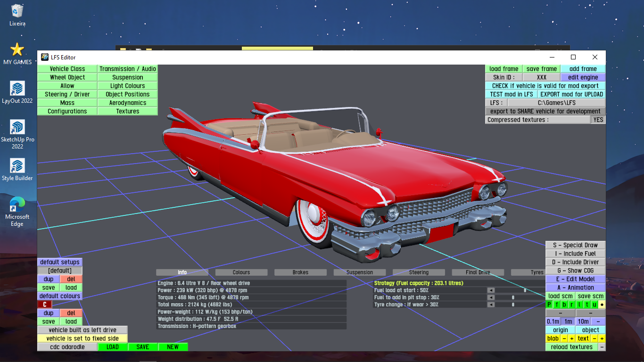Launch Microsoft Edge from the desktop
Screen dimensions: 644x362
click(17, 212)
